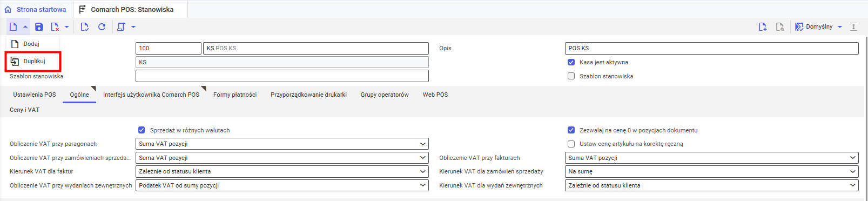Switch to Comarch POS: Stanowiska tab
This screenshot has height=201, width=868.
(132, 9)
